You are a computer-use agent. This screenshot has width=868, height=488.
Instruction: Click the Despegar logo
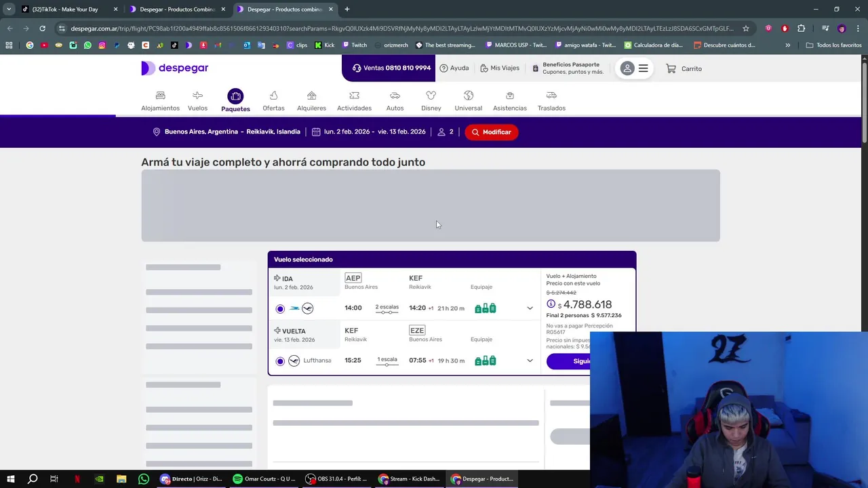[175, 68]
